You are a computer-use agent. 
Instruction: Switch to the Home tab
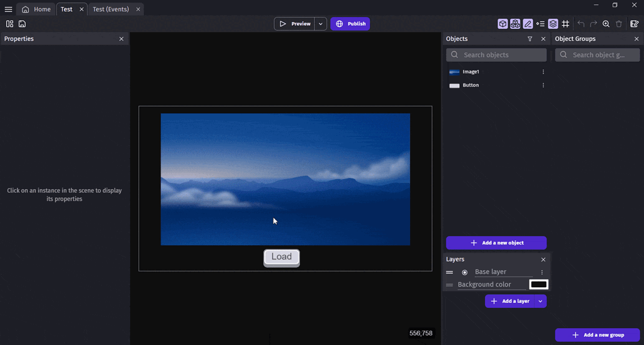click(x=36, y=9)
